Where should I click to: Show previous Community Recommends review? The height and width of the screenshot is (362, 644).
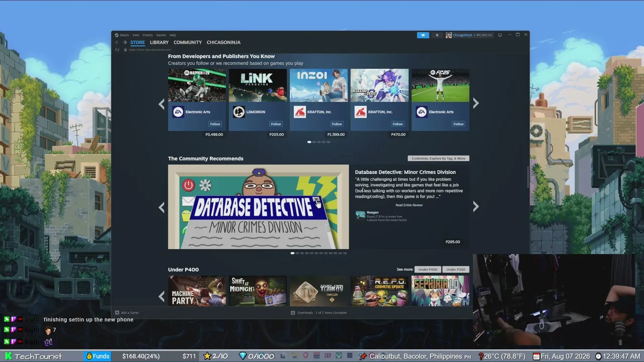162,207
